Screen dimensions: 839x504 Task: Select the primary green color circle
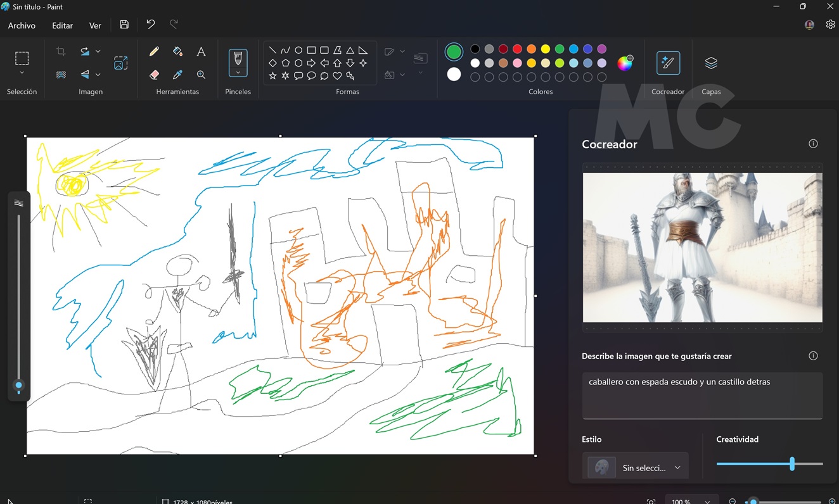point(454,51)
